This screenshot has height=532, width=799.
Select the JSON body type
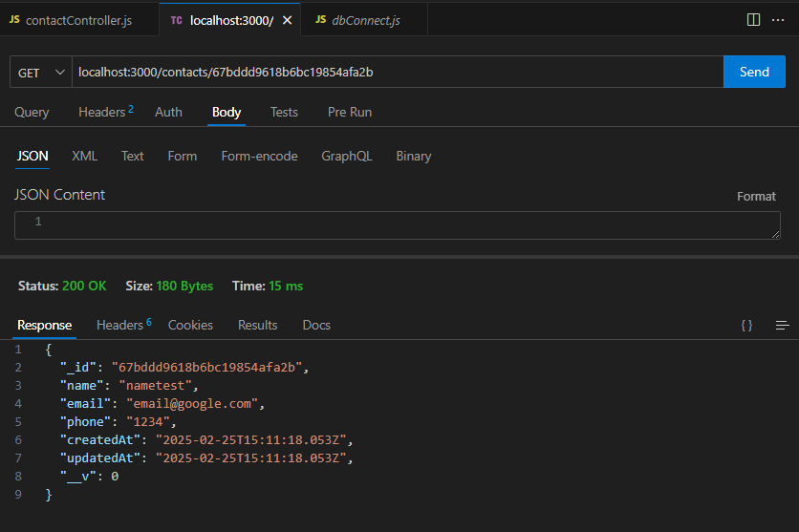pos(32,156)
